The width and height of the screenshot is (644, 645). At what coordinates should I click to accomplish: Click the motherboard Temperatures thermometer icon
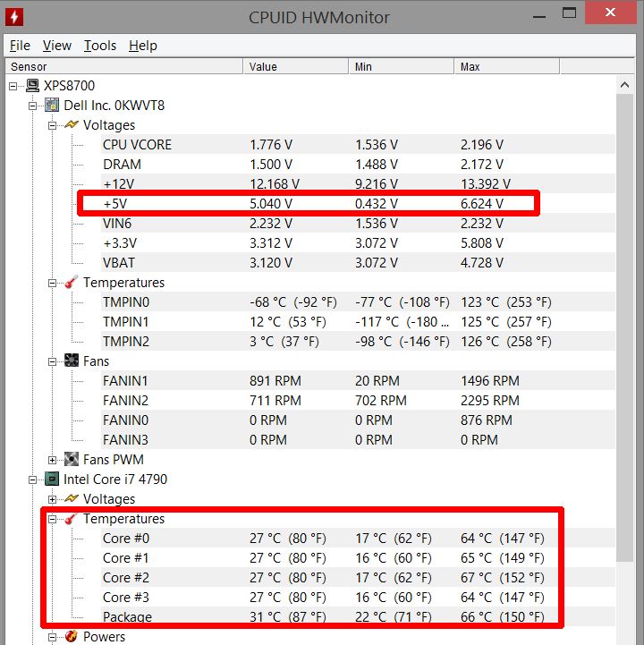pyautogui.click(x=72, y=282)
